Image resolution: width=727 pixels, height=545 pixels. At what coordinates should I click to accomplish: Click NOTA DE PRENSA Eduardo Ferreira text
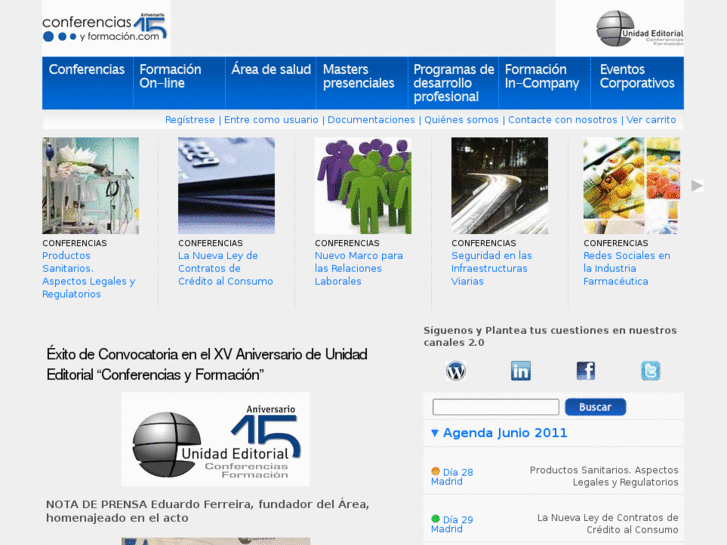208,511
